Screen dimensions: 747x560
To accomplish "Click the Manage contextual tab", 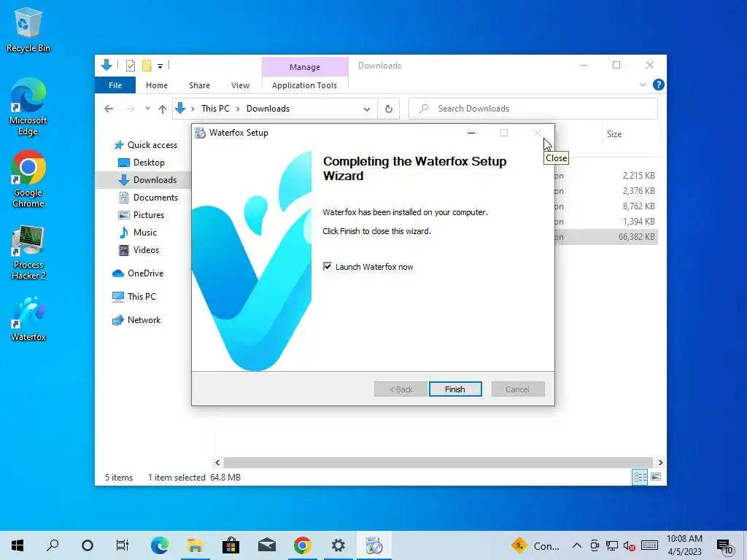I will (305, 67).
